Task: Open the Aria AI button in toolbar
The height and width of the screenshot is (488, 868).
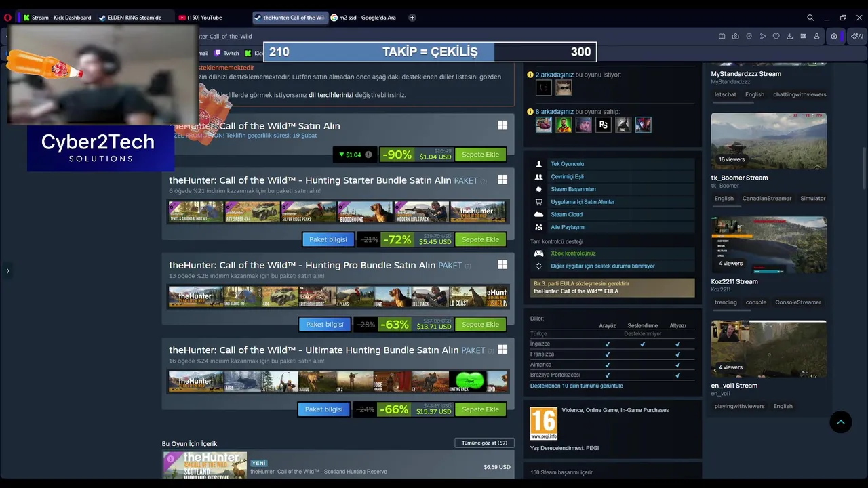Action: pos(857,36)
